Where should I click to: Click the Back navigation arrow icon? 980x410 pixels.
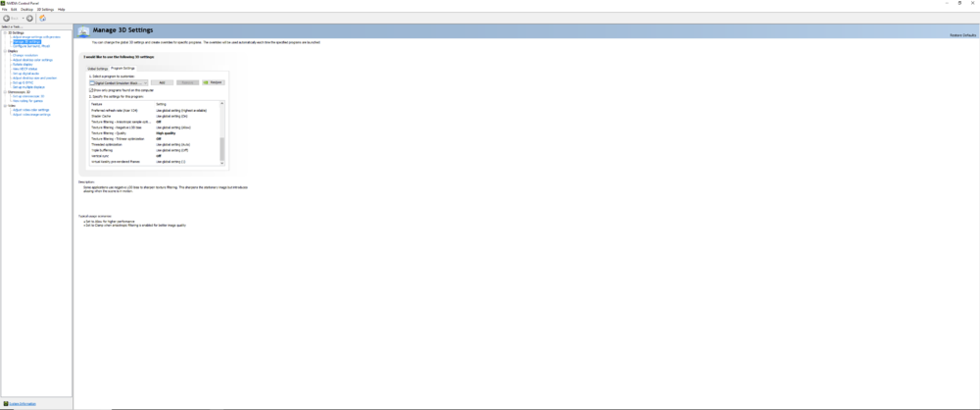[x=7, y=19]
